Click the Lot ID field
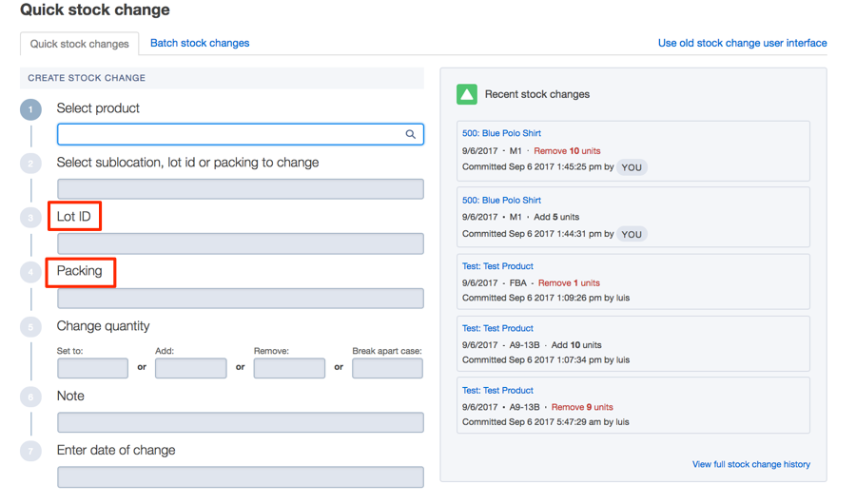Image resolution: width=856 pixels, height=504 pixels. (241, 243)
